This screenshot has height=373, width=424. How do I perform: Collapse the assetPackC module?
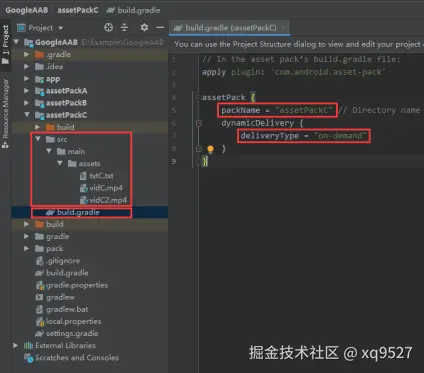coord(27,115)
